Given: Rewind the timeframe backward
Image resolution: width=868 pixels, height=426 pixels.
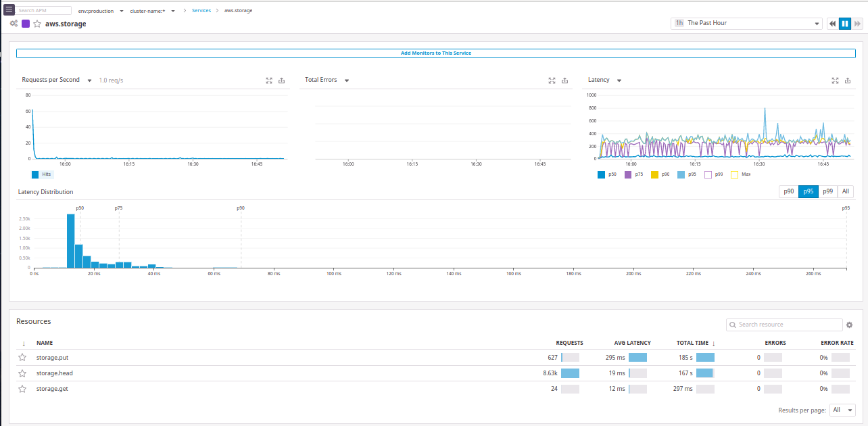Looking at the screenshot, I should [x=832, y=23].
